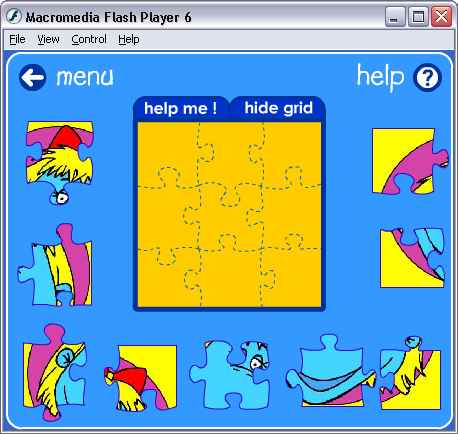Click the menu text link
The height and width of the screenshot is (434, 458).
(x=85, y=78)
